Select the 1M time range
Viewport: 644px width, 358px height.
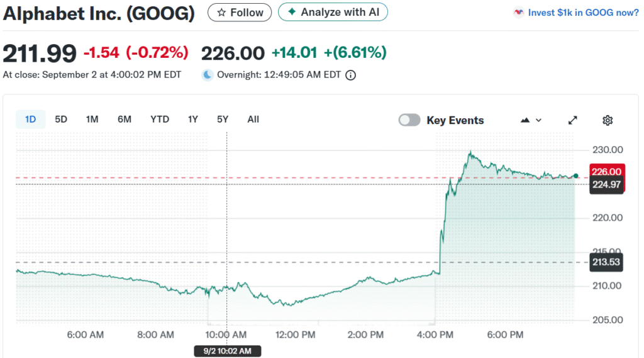pyautogui.click(x=92, y=120)
